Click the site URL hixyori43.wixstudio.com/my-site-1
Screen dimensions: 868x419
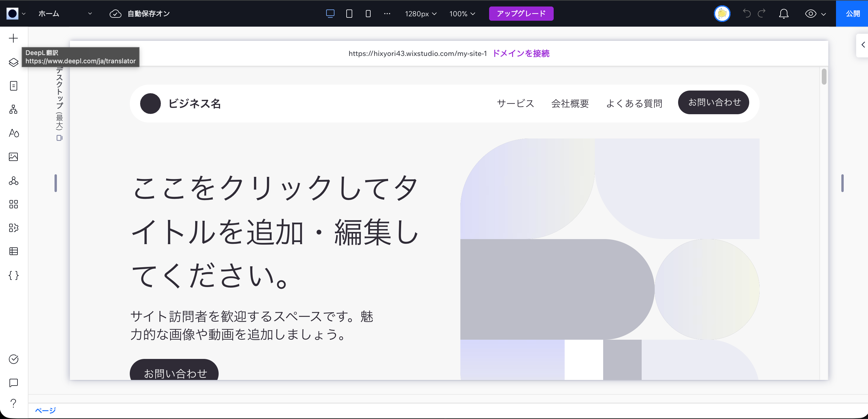[x=417, y=53]
